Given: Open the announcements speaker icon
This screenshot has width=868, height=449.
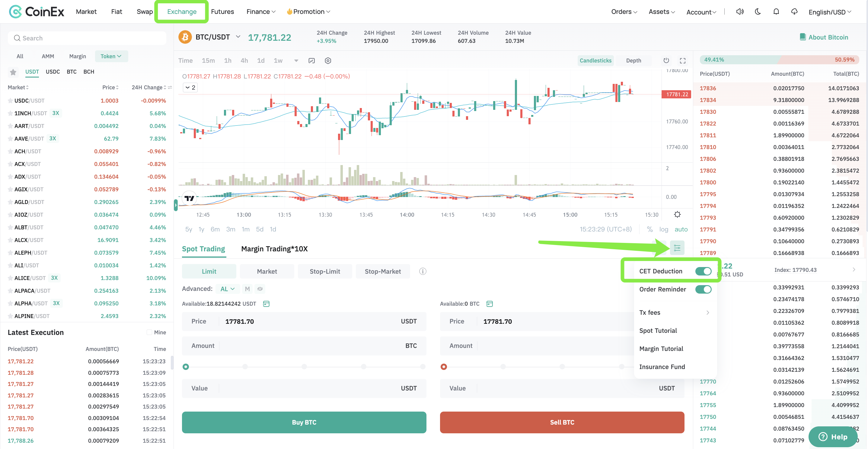Looking at the screenshot, I should (740, 12).
